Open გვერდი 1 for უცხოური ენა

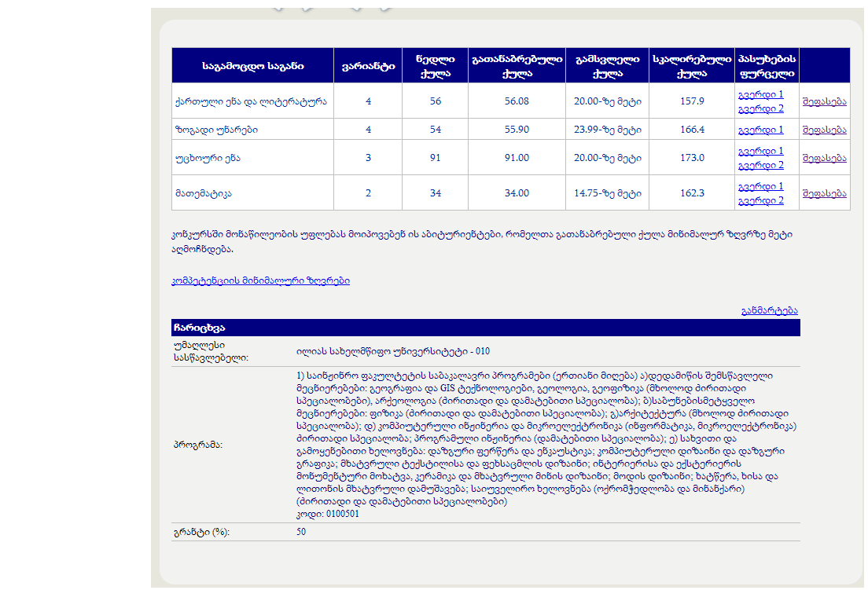point(760,151)
